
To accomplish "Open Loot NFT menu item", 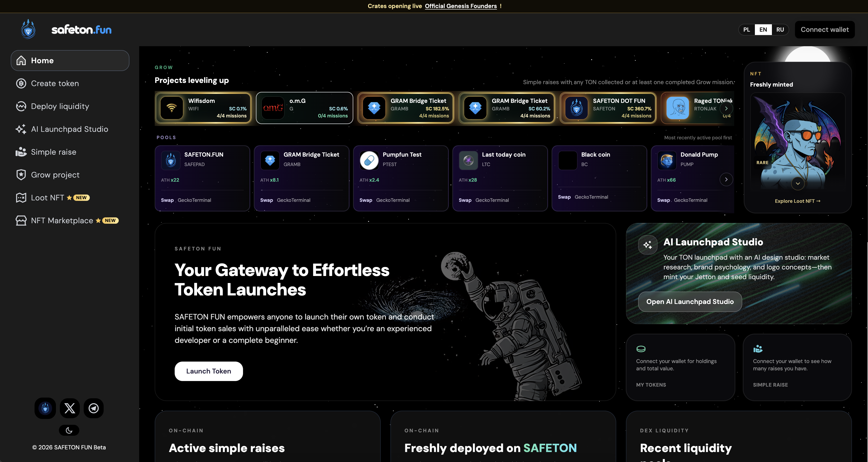I will tap(70, 198).
